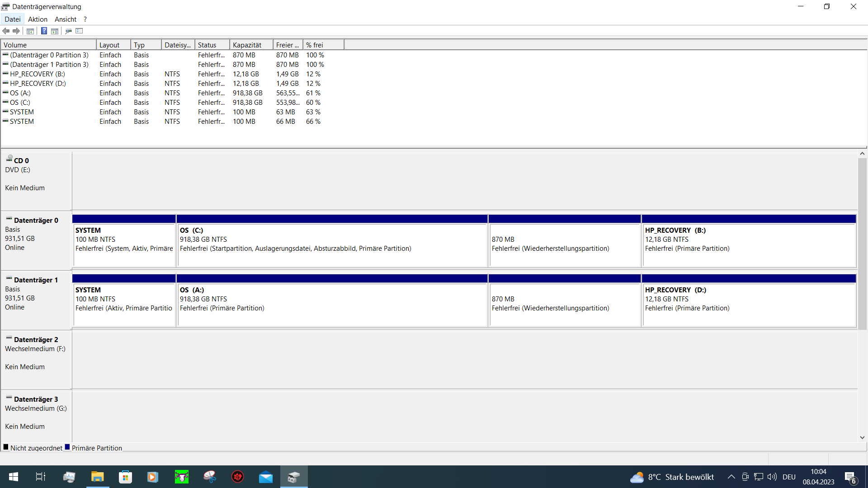Select the HP_RECOVERY (B:) row in volume list
The height and width of the screenshot is (488, 868).
pyautogui.click(x=38, y=74)
